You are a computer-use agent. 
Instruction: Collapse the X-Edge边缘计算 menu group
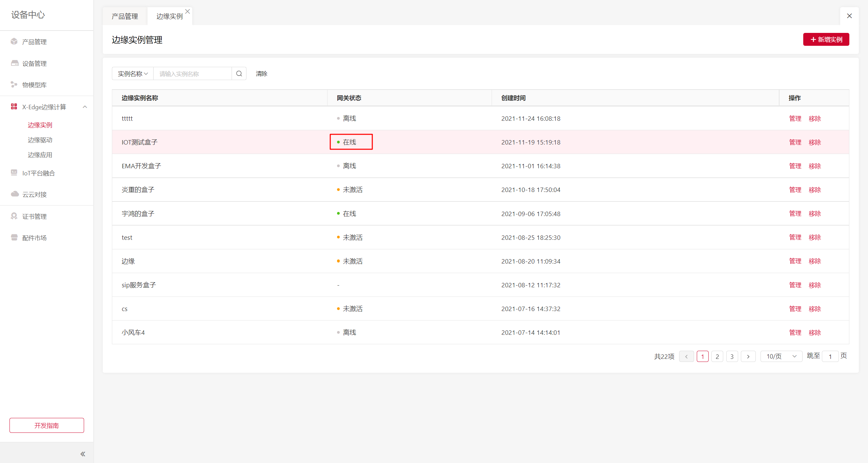pyautogui.click(x=85, y=107)
